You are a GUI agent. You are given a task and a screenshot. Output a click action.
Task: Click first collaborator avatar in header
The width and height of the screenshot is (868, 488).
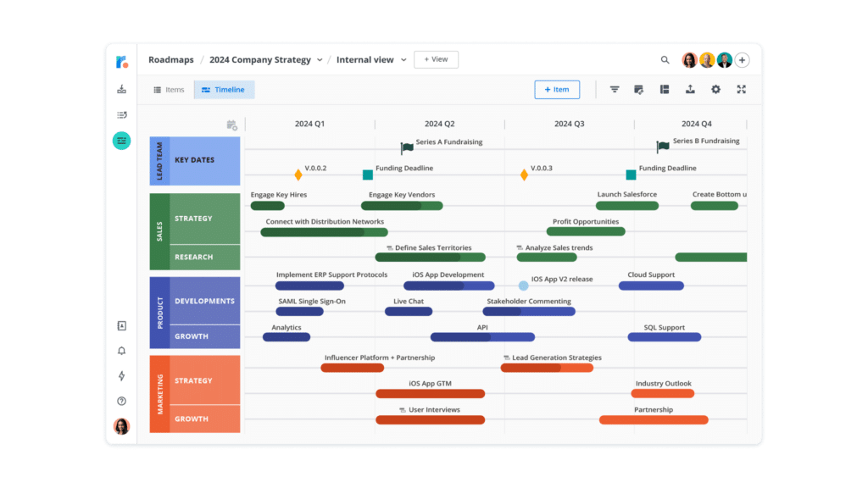pyautogui.click(x=689, y=60)
